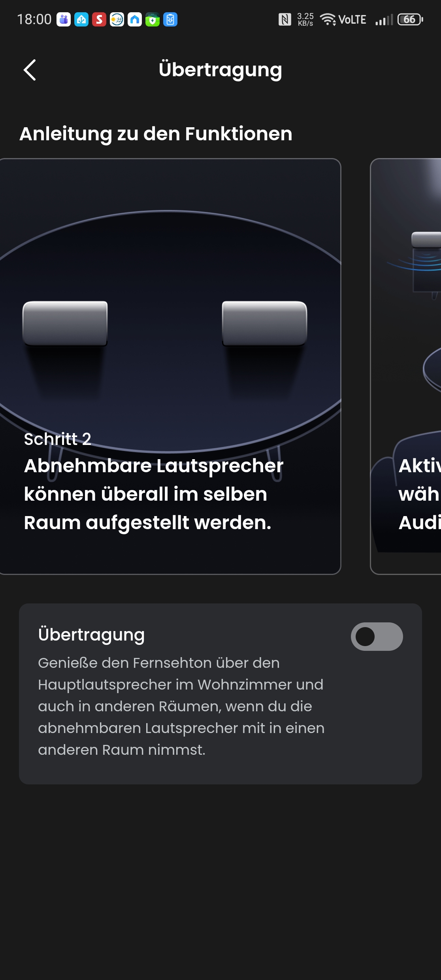Tap the purple Teams notification icon
Image resolution: width=441 pixels, height=980 pixels.
[x=64, y=19]
